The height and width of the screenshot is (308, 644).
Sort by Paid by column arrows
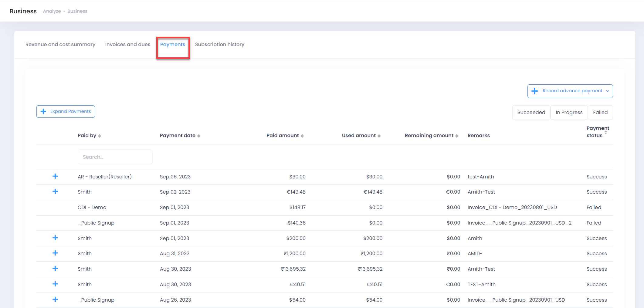(x=100, y=136)
